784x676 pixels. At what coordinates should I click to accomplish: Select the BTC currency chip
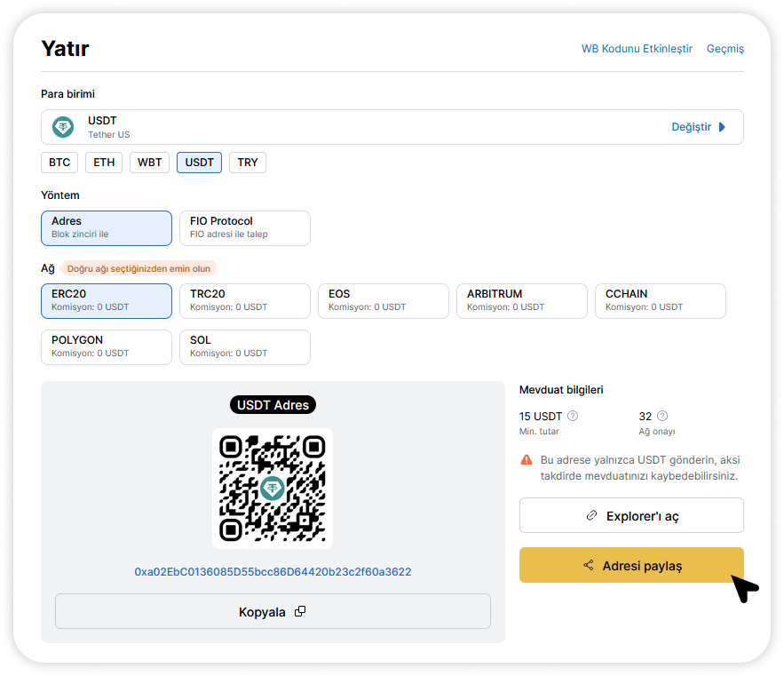pos(59,163)
